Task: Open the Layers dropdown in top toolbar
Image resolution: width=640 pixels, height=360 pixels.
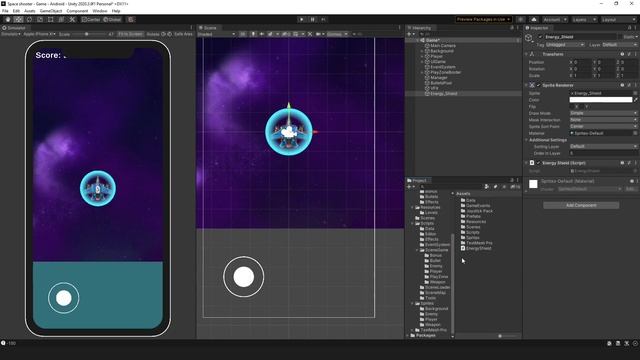Action: pos(584,19)
